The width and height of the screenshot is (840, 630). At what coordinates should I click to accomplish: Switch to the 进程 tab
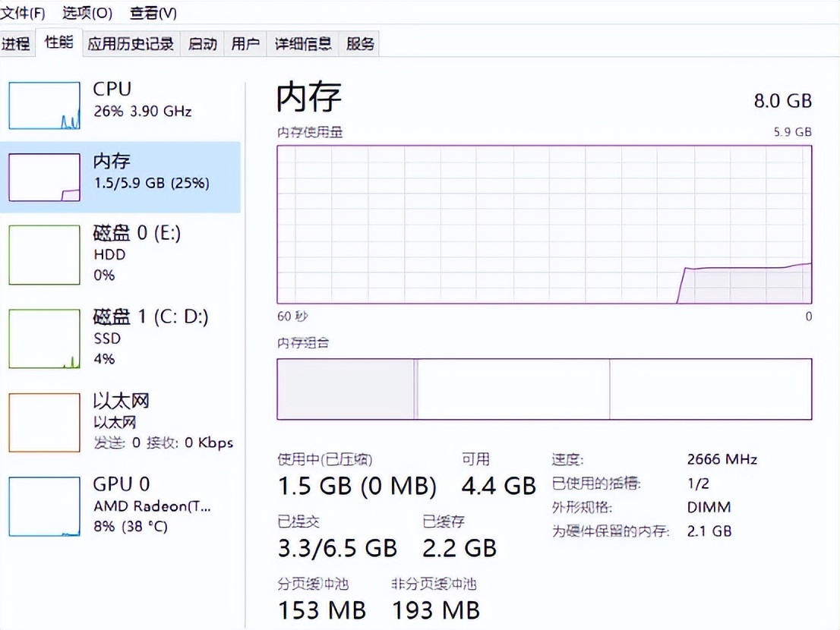coord(16,44)
